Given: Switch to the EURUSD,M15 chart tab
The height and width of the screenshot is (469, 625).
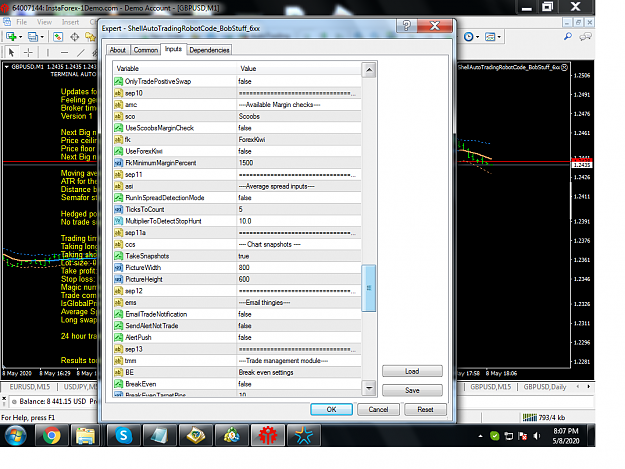Looking at the screenshot, I should (30, 387).
